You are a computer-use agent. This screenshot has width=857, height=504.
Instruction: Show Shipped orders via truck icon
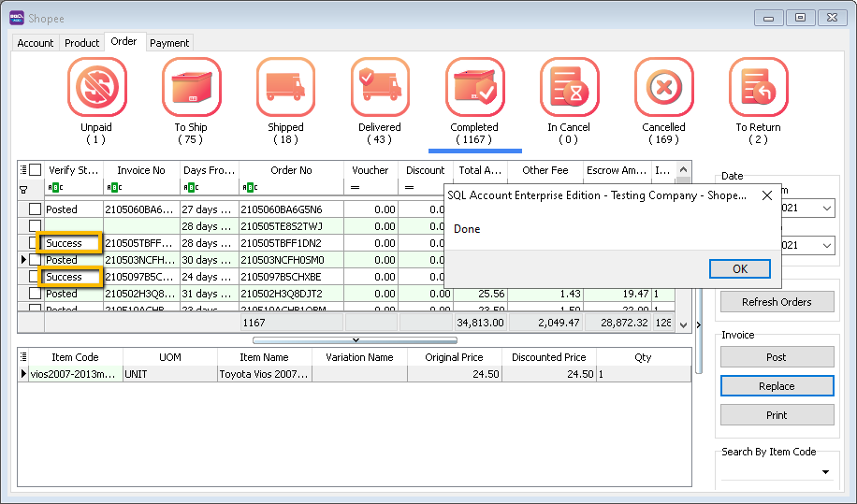(285, 88)
